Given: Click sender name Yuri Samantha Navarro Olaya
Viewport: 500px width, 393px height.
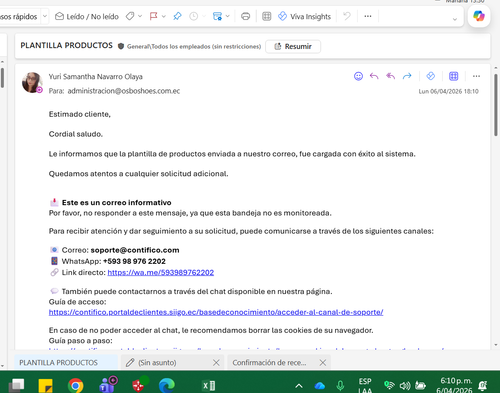Looking at the screenshot, I should 96,77.
